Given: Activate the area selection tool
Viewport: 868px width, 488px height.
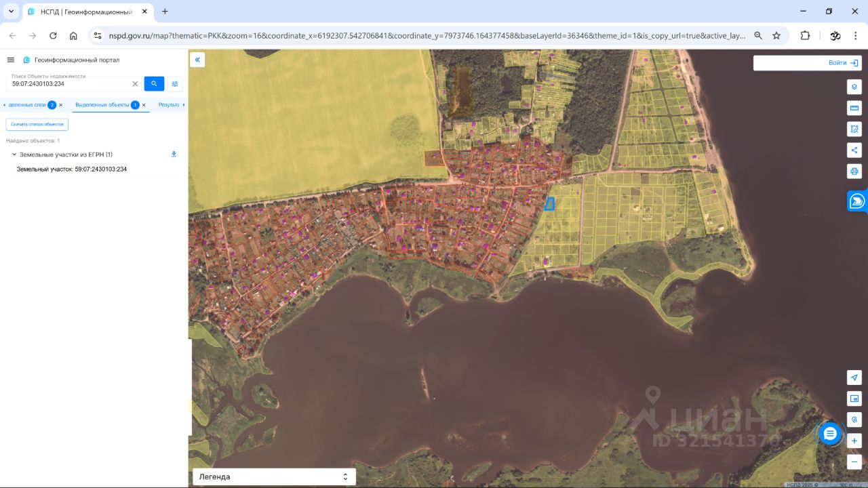Looking at the screenshot, I should (x=854, y=129).
